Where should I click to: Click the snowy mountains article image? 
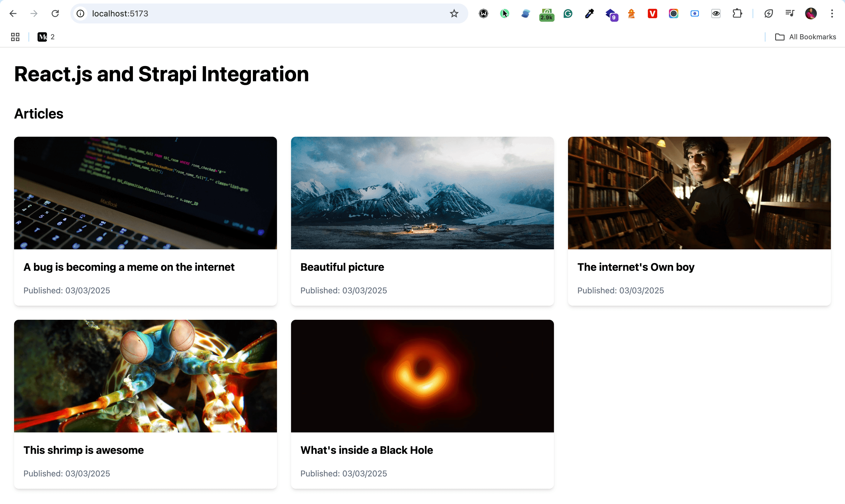click(x=422, y=193)
